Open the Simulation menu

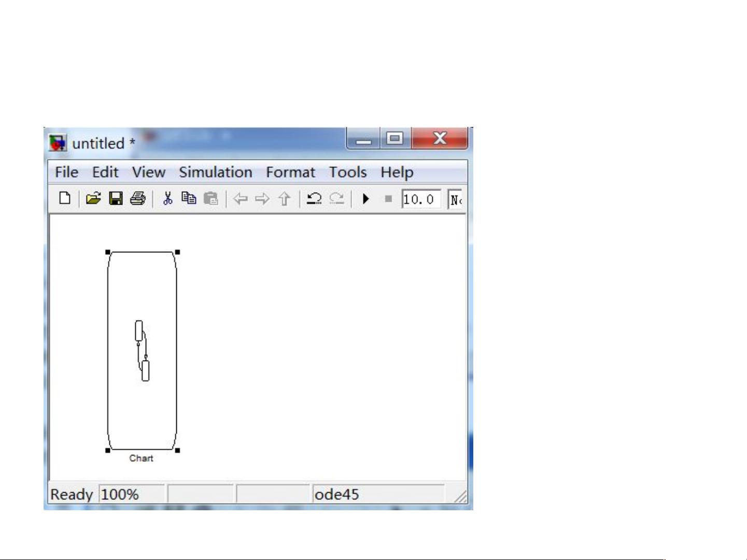click(215, 172)
